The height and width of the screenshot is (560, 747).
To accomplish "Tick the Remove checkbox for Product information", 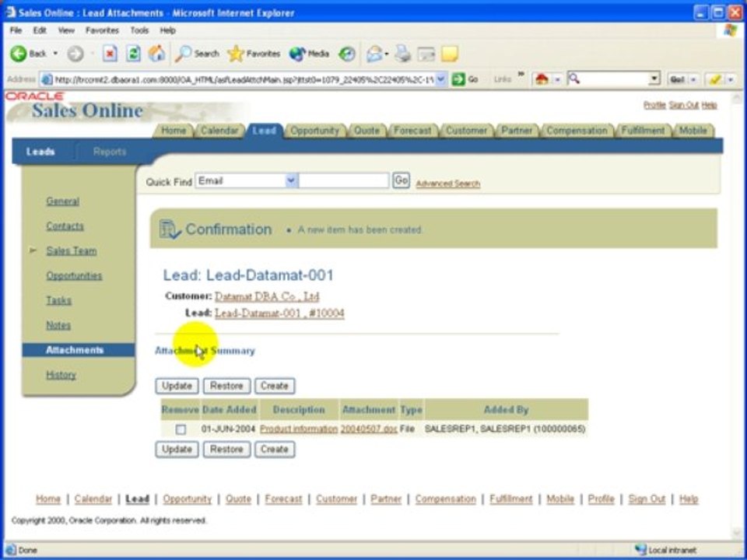I will click(181, 429).
